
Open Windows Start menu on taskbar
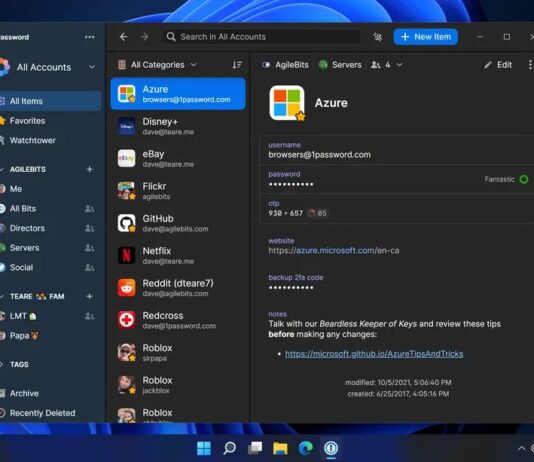pyautogui.click(x=204, y=448)
